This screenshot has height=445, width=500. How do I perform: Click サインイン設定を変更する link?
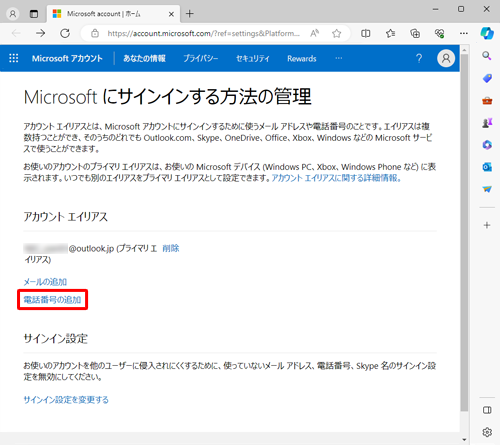[66, 400]
